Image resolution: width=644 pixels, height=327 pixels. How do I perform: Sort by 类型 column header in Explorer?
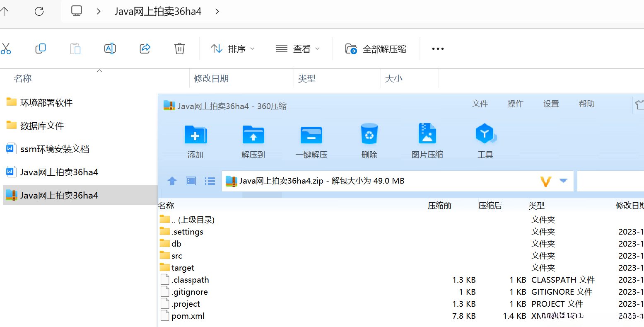[307, 79]
